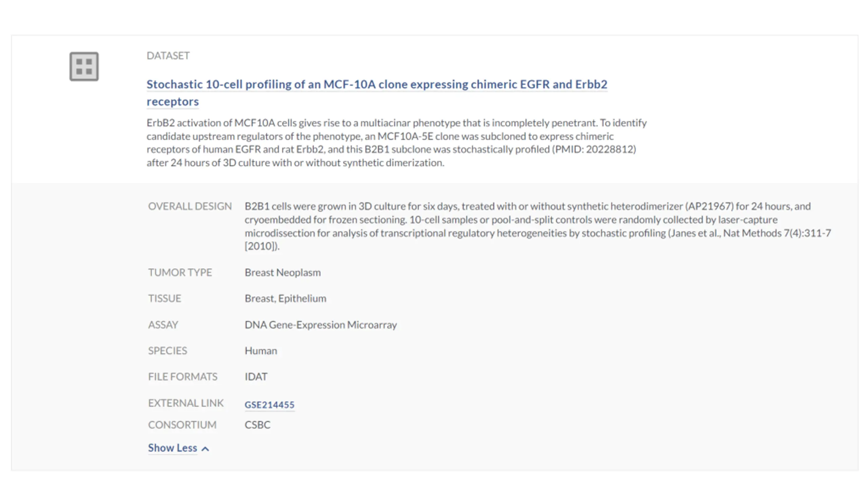Click the dataset grid icon
868x488 pixels.
[84, 66]
